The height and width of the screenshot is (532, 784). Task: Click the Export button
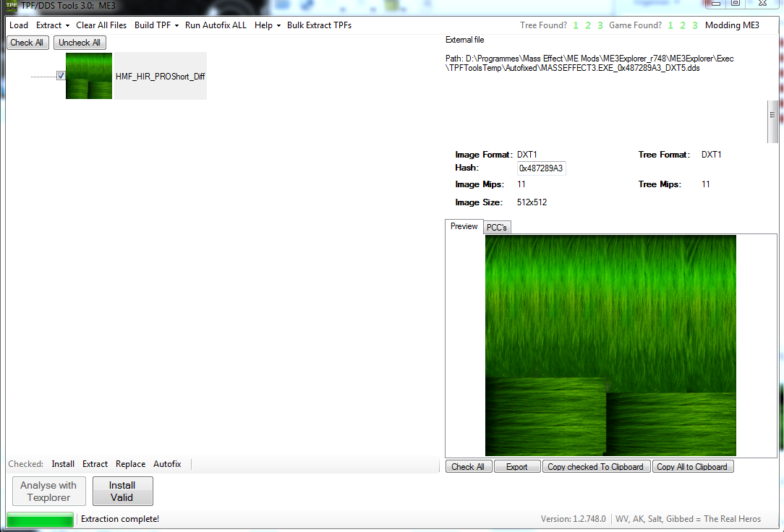click(x=517, y=466)
